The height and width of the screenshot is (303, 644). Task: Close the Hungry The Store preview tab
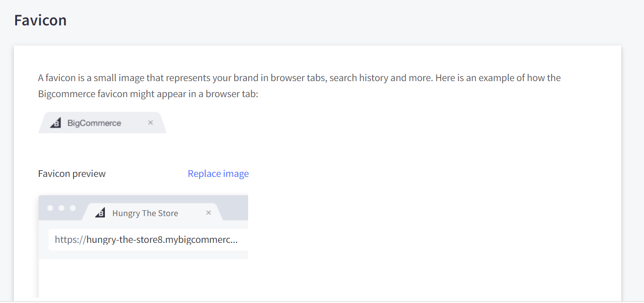click(208, 213)
